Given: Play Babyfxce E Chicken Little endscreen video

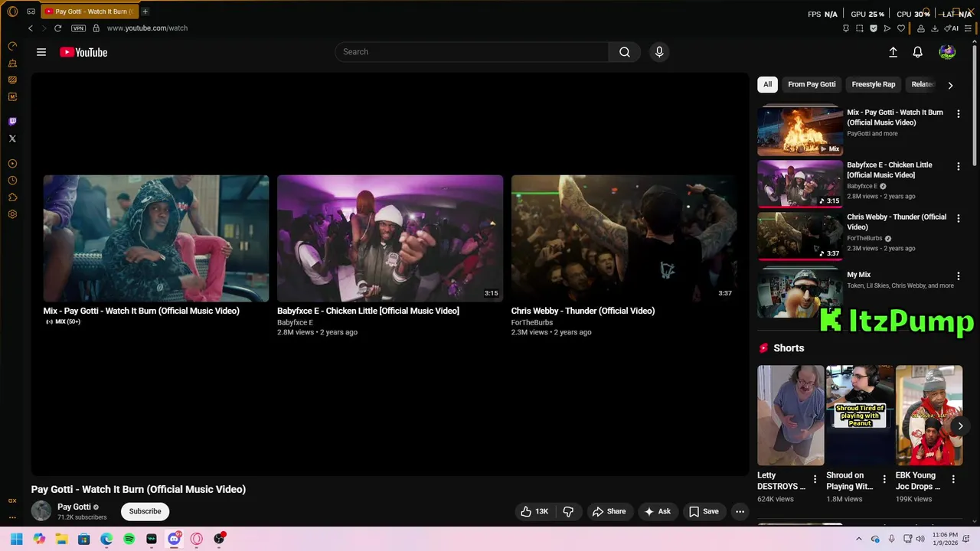Looking at the screenshot, I should click(390, 239).
